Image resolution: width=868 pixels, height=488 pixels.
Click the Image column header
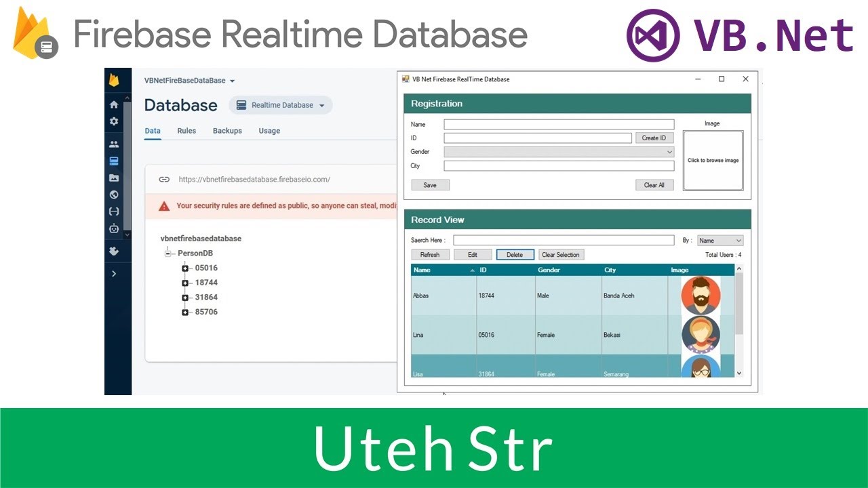click(x=701, y=270)
